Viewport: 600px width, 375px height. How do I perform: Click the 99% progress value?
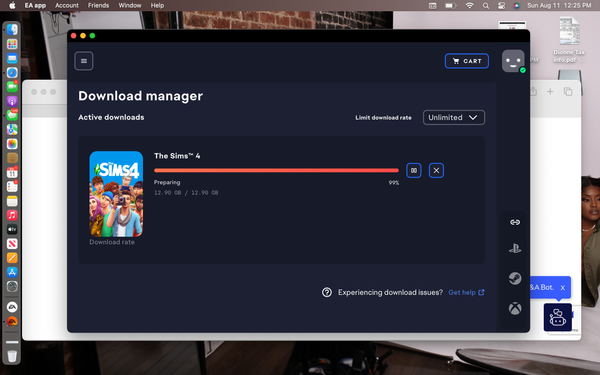(x=394, y=183)
